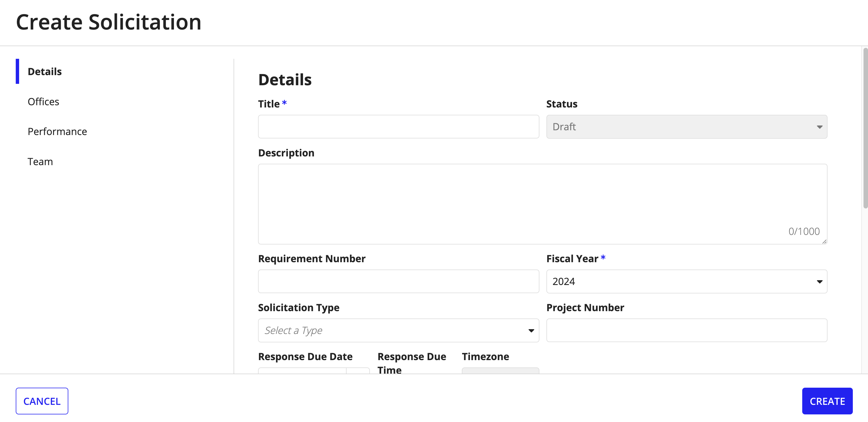The height and width of the screenshot is (422, 868).
Task: Click the Create Solicitation heading
Action: pyautogui.click(x=108, y=22)
